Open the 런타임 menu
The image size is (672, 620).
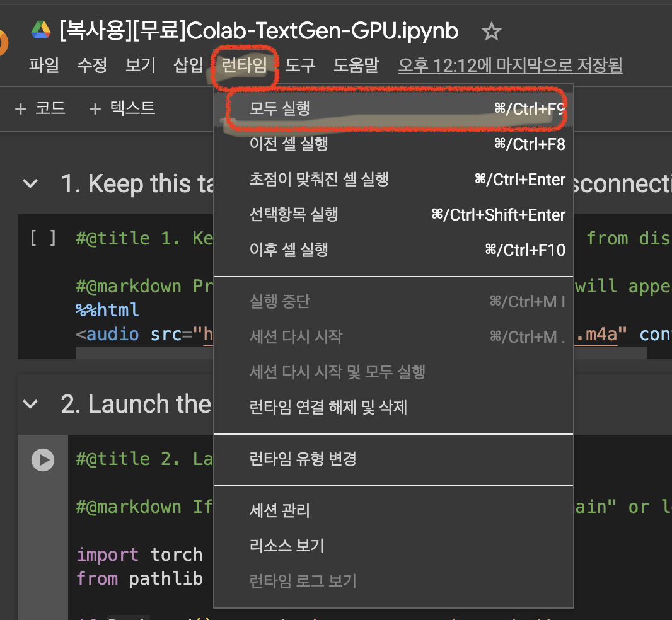point(245,66)
